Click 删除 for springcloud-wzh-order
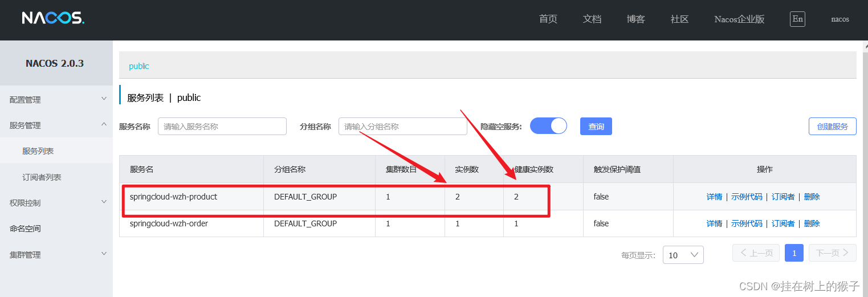Viewport: 868px width, 297px height. pyautogui.click(x=812, y=223)
